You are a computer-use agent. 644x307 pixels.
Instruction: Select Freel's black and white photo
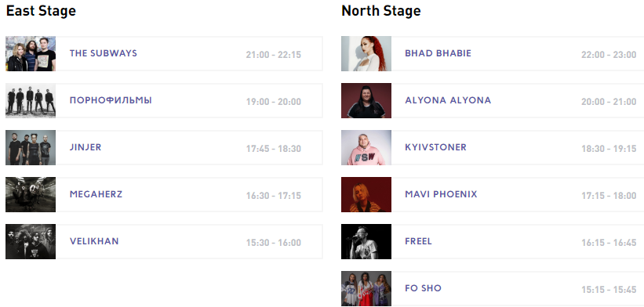coord(366,241)
